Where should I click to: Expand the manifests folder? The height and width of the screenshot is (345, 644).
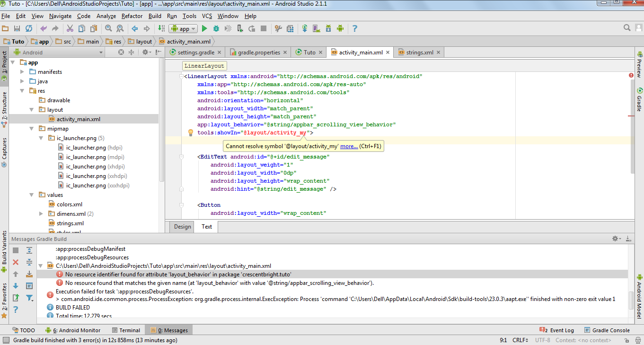tap(22, 72)
